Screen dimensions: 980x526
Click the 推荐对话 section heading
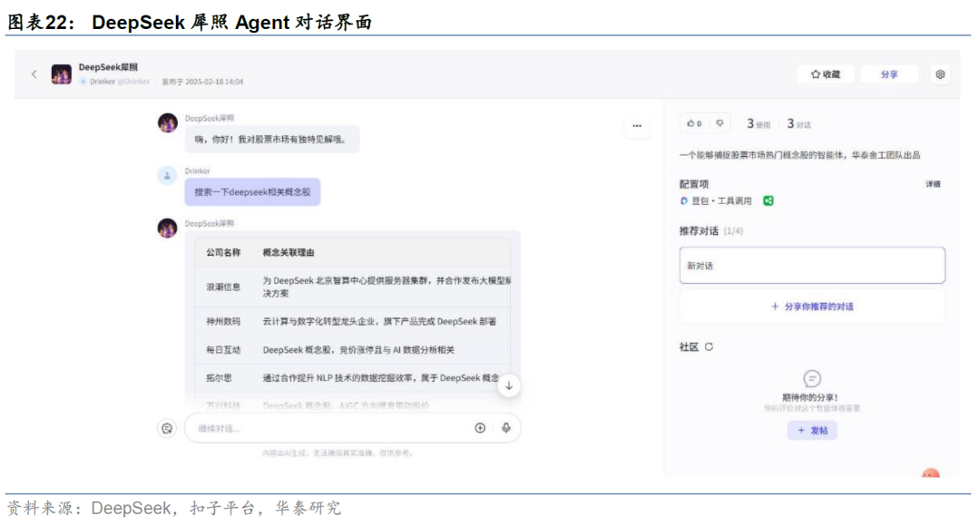click(x=699, y=231)
